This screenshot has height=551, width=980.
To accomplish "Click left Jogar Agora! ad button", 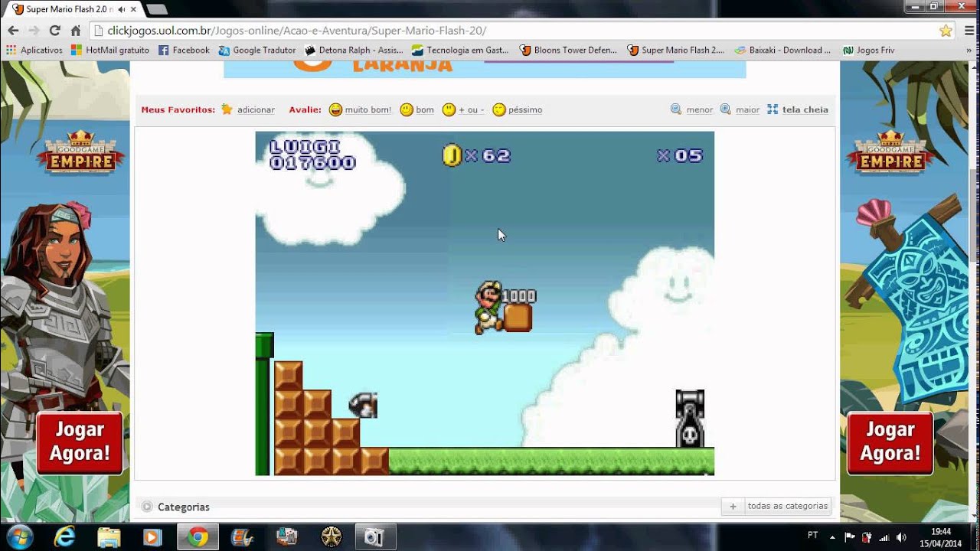I will tap(80, 443).
